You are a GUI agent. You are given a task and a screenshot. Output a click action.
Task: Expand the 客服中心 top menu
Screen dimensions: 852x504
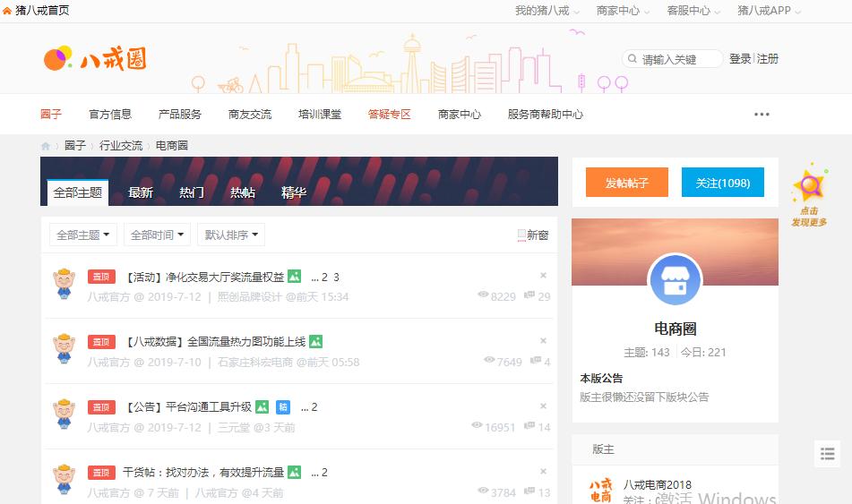coord(693,11)
